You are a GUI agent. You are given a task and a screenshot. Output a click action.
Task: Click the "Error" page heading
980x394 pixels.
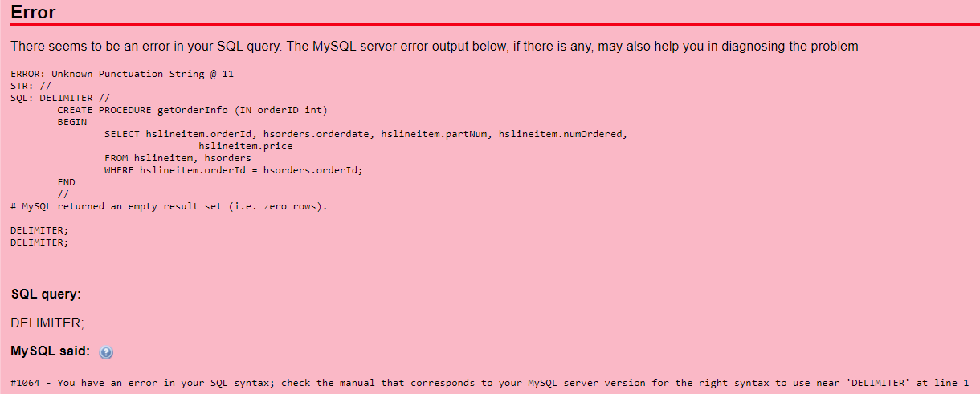tap(33, 13)
